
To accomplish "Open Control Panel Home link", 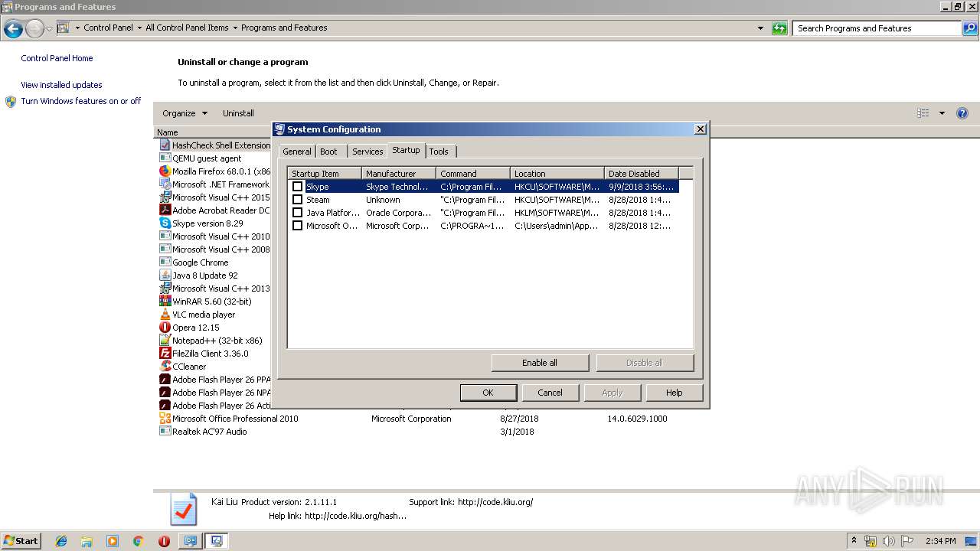I will 57,58.
